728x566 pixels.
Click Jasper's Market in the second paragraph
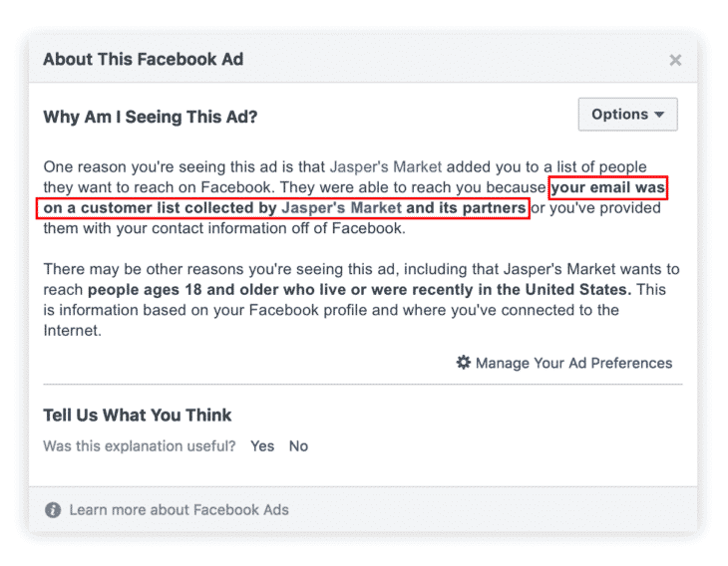564,270
